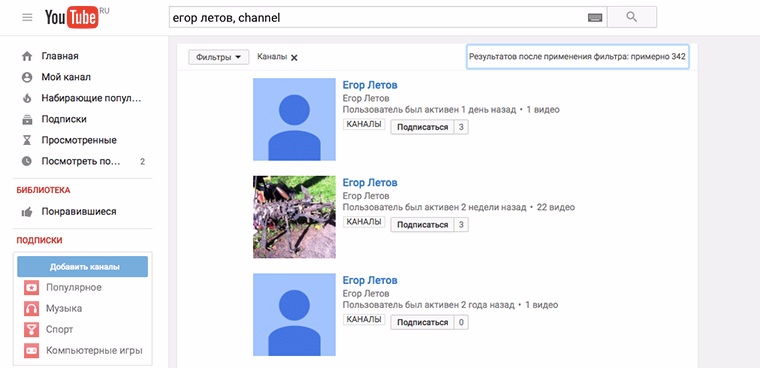Open Просмотренные history item
Viewport: 760px width, 368px height.
coord(79,140)
